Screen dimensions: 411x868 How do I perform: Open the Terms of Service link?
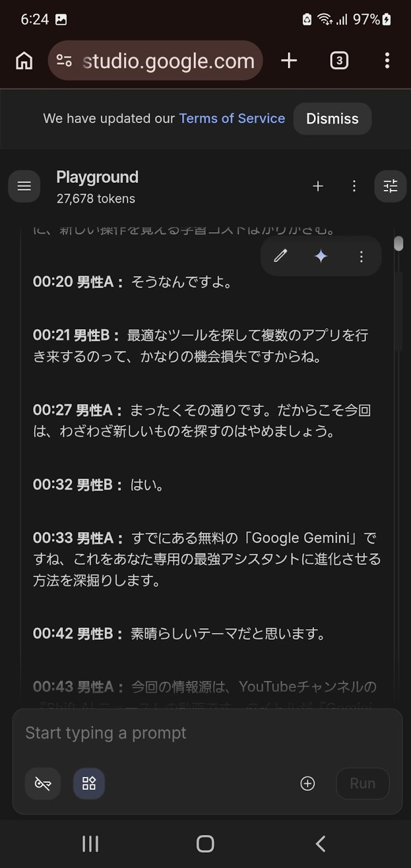pyautogui.click(x=232, y=118)
